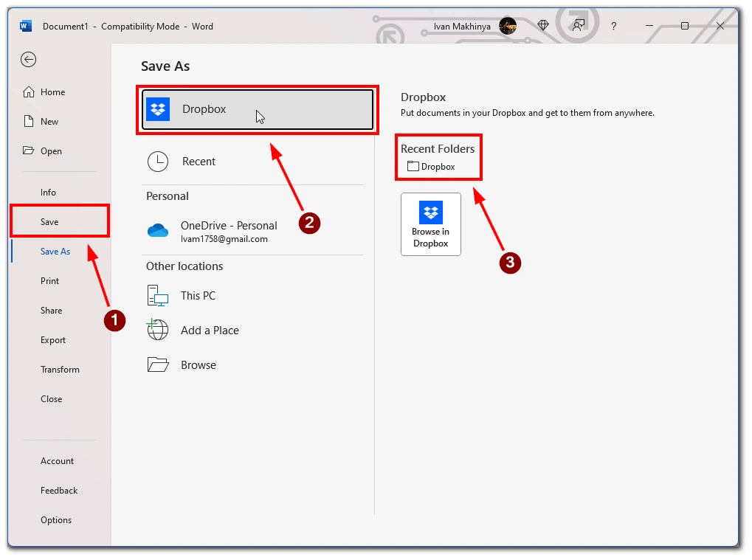Open the Feedback page
Image resolution: width=752 pixels, height=560 pixels.
59,491
